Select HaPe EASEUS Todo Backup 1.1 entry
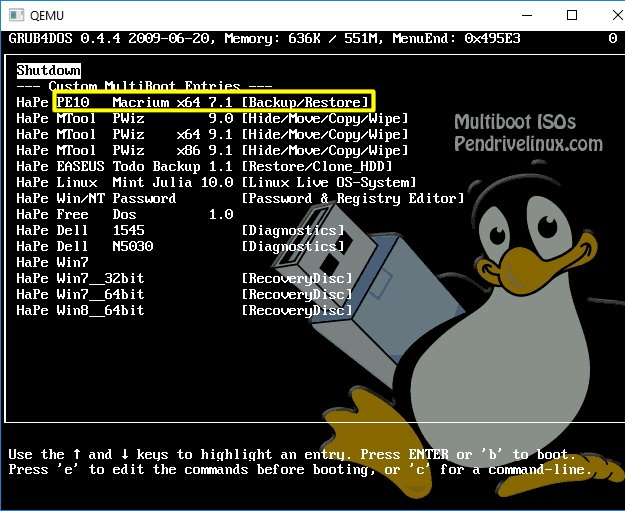Viewport: 625px width, 511px height. pos(204,166)
